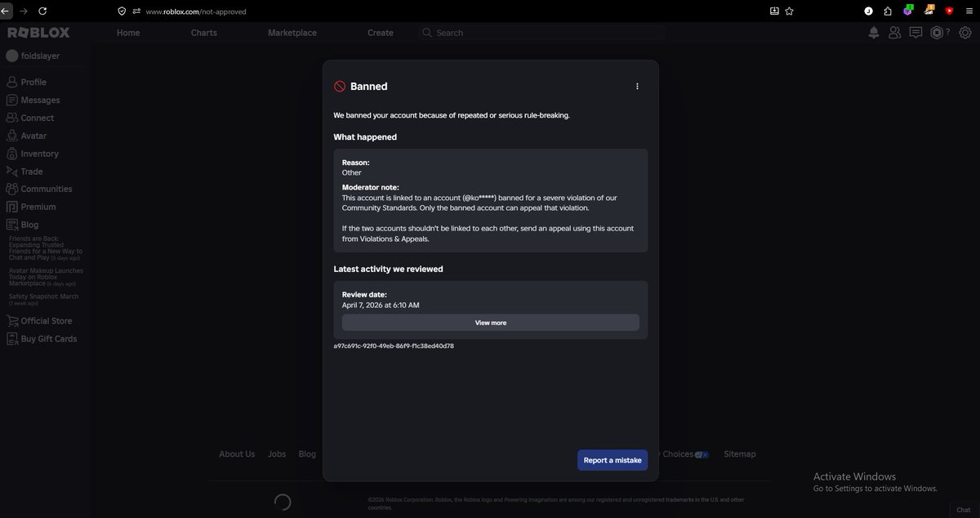Click the Official Store cart icon
The height and width of the screenshot is (518, 980).
12,321
